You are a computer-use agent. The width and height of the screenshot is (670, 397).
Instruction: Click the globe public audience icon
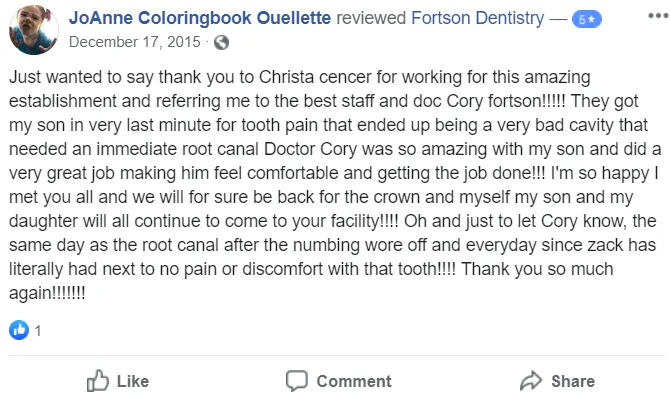click(x=221, y=42)
